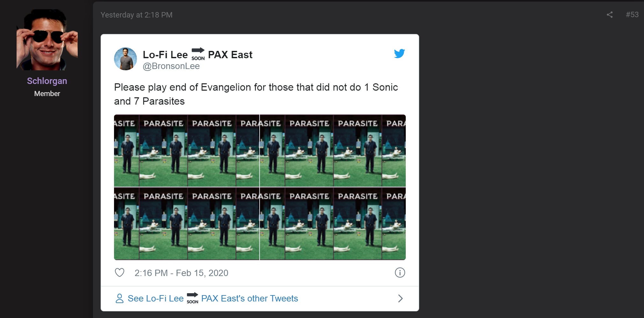
Task: Click the Lo-Fi Lee PAX East display name
Action: click(x=197, y=54)
